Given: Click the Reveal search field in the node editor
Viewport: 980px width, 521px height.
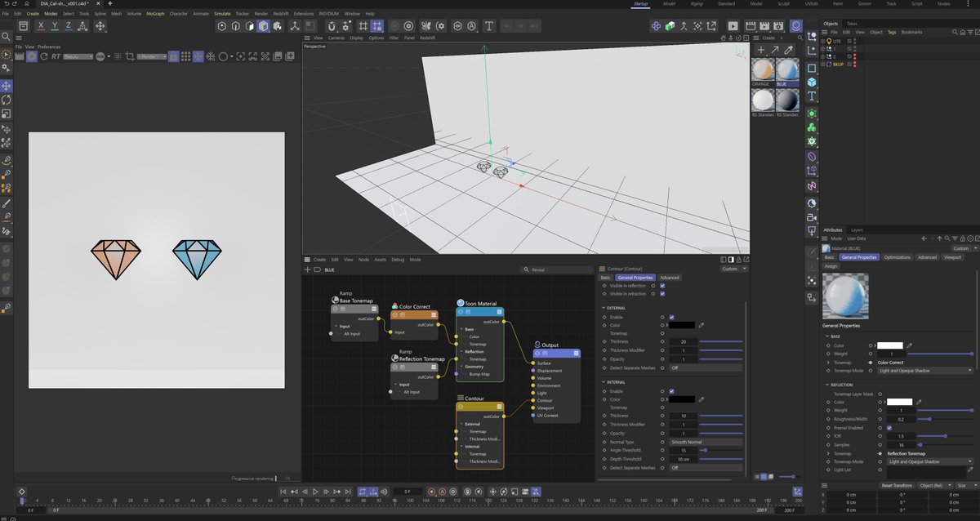Looking at the screenshot, I should (546, 269).
